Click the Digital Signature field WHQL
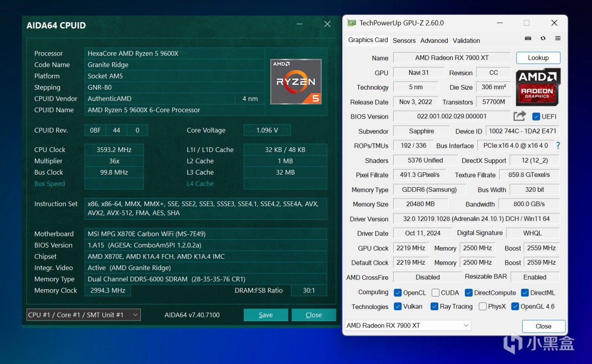592x364 pixels. (533, 233)
